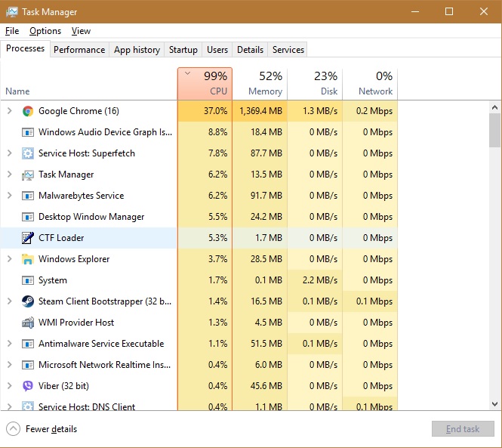Sort by the CPU column header
This screenshot has height=448, width=502.
pos(205,84)
